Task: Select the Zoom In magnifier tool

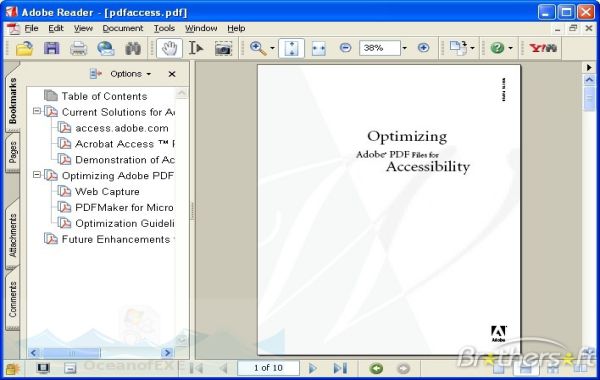Action: tap(258, 48)
